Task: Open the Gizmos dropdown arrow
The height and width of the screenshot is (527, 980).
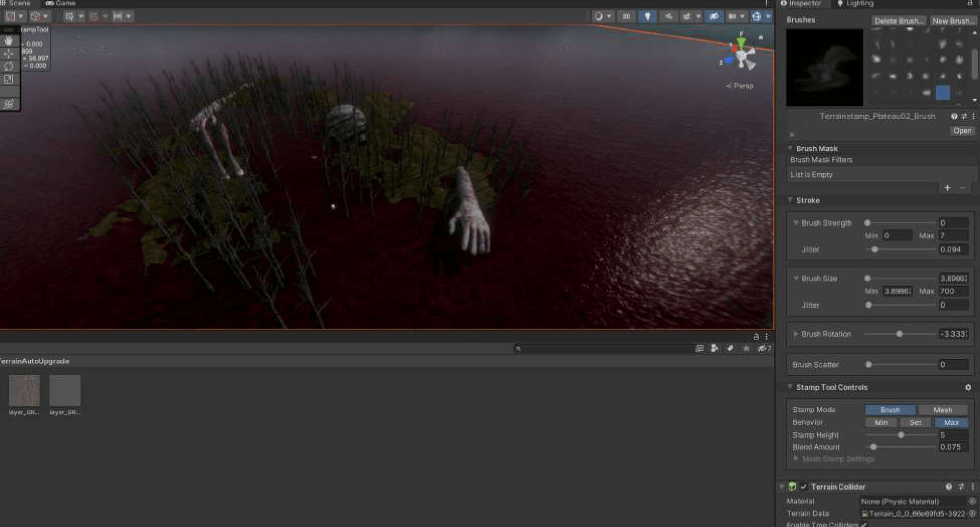Action: [x=767, y=16]
